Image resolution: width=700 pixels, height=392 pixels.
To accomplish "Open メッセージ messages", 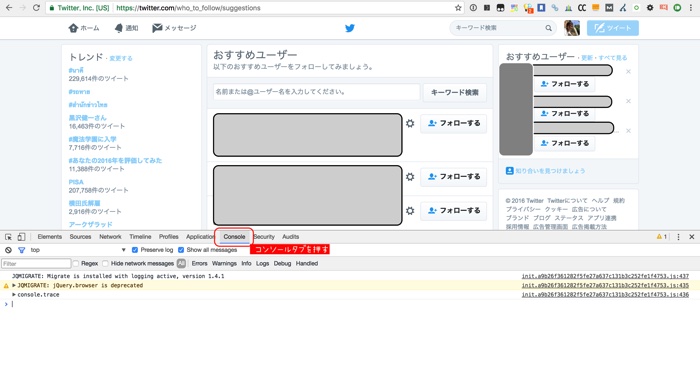I will pos(174,28).
